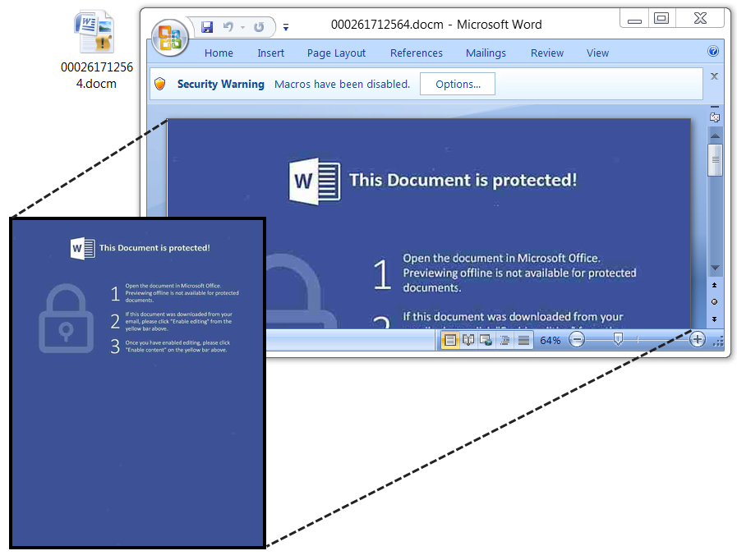Open Microsoft Word Help
The width and height of the screenshot is (737, 560).
713,51
